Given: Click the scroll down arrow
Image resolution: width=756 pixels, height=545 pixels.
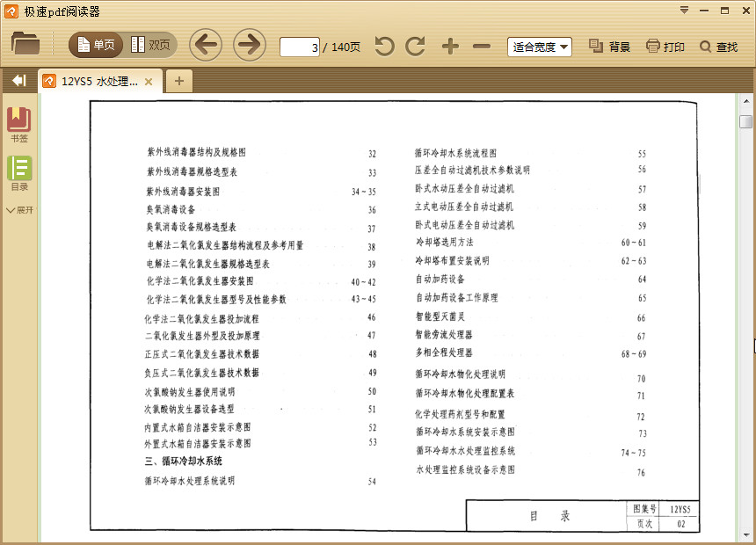Looking at the screenshot, I should pyautogui.click(x=746, y=534).
